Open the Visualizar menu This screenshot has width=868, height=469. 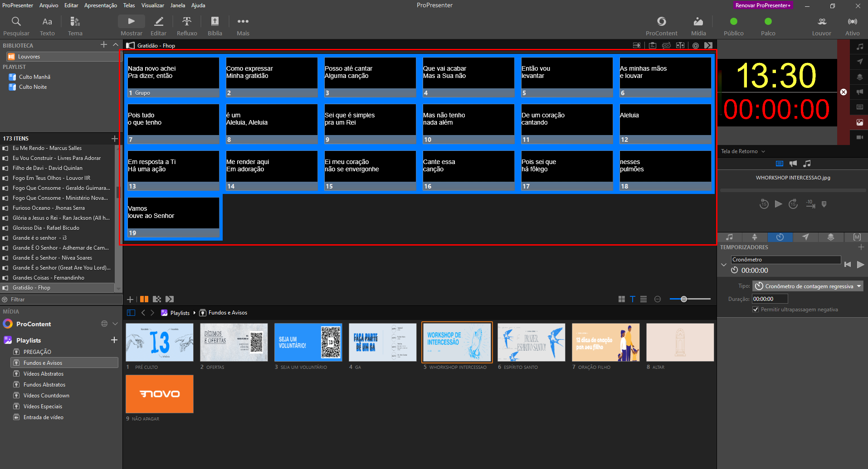(153, 5)
